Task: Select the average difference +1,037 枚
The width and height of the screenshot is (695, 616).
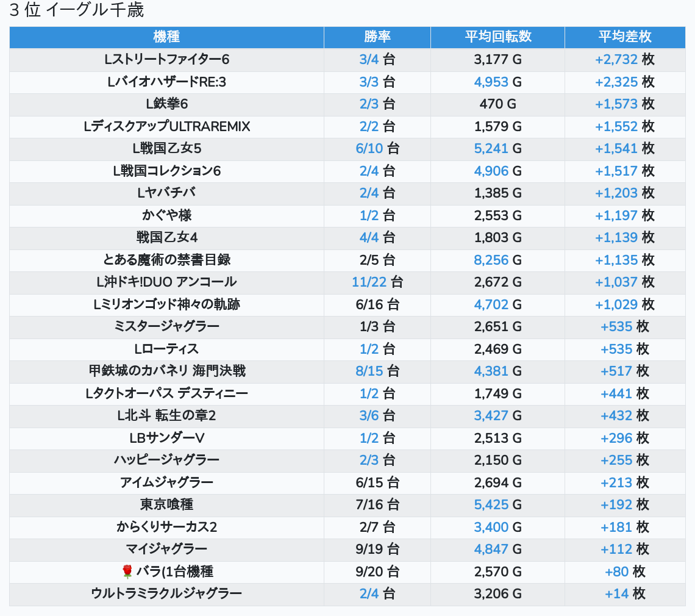Action: (625, 282)
